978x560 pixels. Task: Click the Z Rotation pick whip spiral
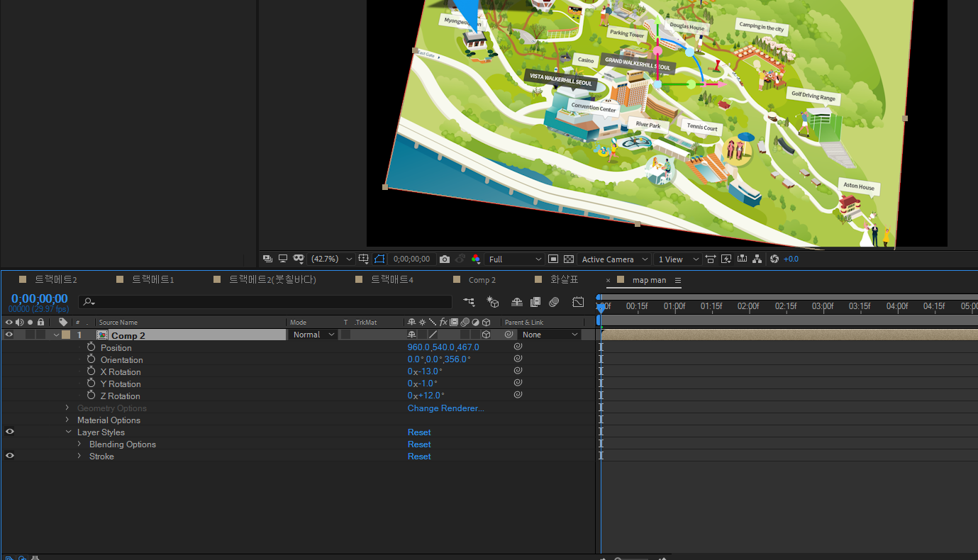(x=518, y=395)
